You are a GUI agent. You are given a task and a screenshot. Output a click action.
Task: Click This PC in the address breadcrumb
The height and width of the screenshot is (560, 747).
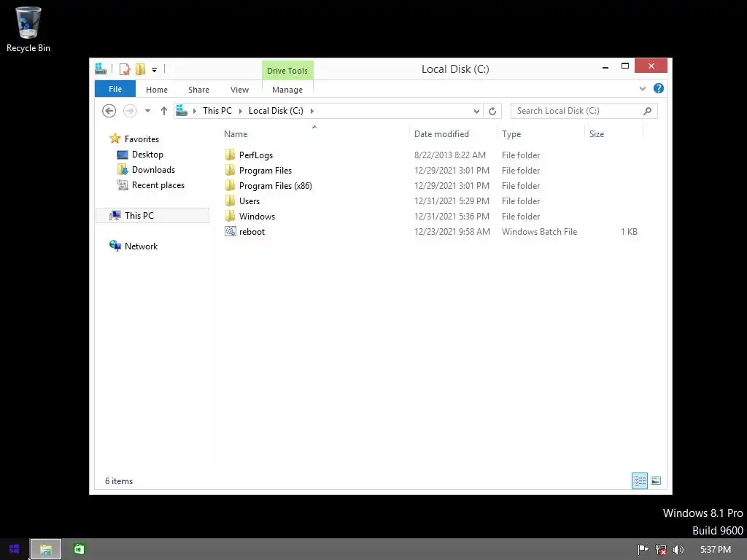[217, 111]
